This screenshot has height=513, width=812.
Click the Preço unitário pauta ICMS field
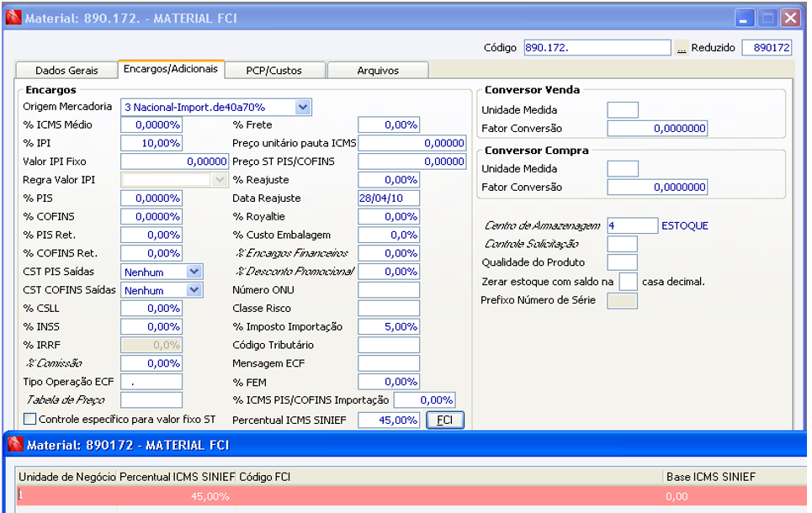(412, 143)
